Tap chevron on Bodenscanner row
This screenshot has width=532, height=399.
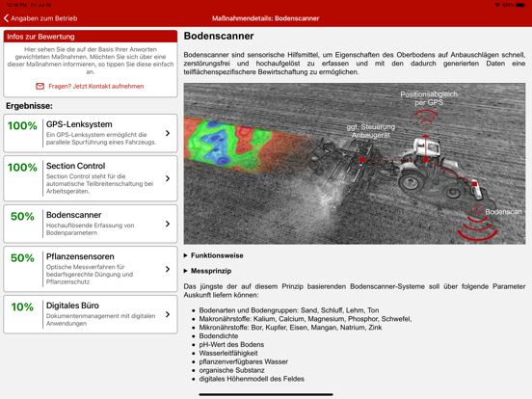[x=168, y=224]
